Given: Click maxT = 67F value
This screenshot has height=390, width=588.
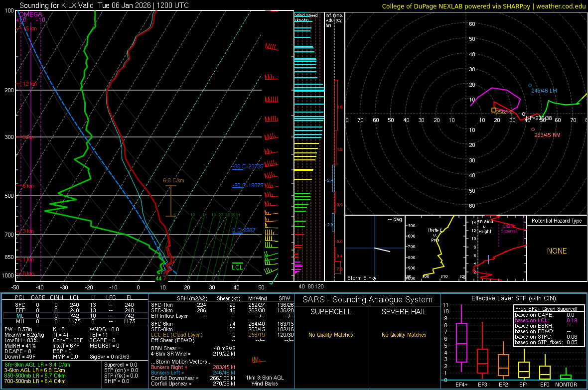Looking at the screenshot, I should click(x=66, y=346).
